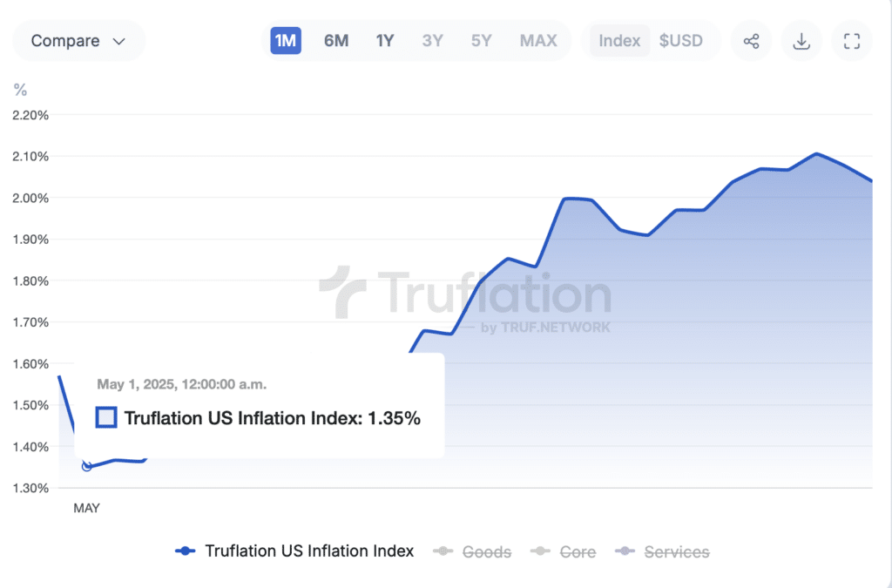Click the tooltip's blue color square

click(106, 418)
